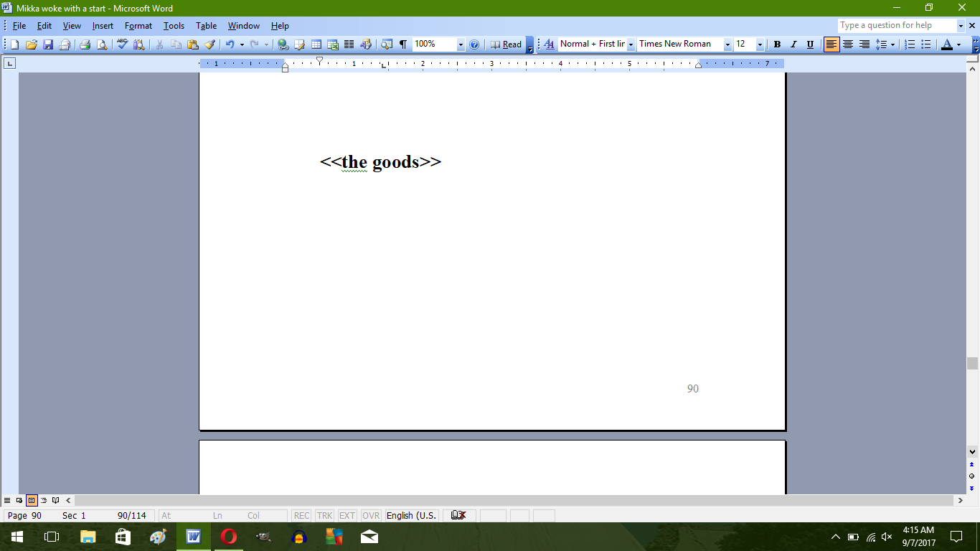The height and width of the screenshot is (551, 980).
Task: Open the Columns layout icon
Action: click(x=349, y=44)
